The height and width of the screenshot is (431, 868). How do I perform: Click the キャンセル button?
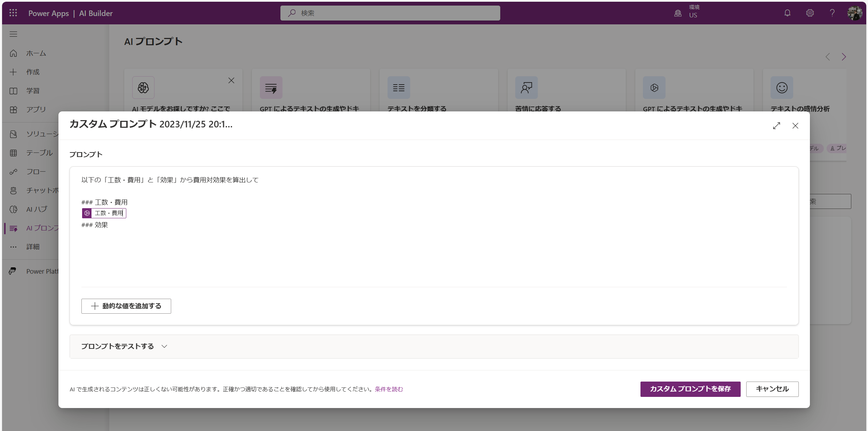tap(772, 389)
